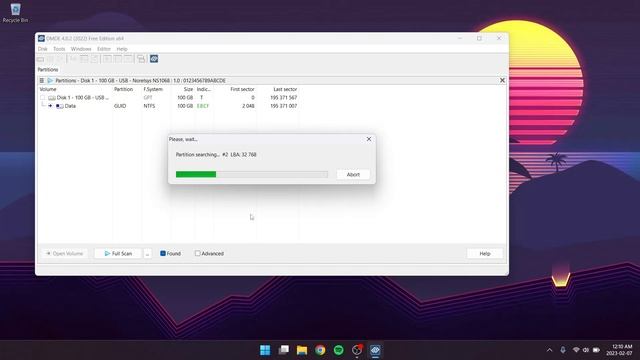The height and width of the screenshot is (360, 640).
Task: Select the Disk 1 - 100 GB - USB row
Action: pyautogui.click(x=83, y=98)
